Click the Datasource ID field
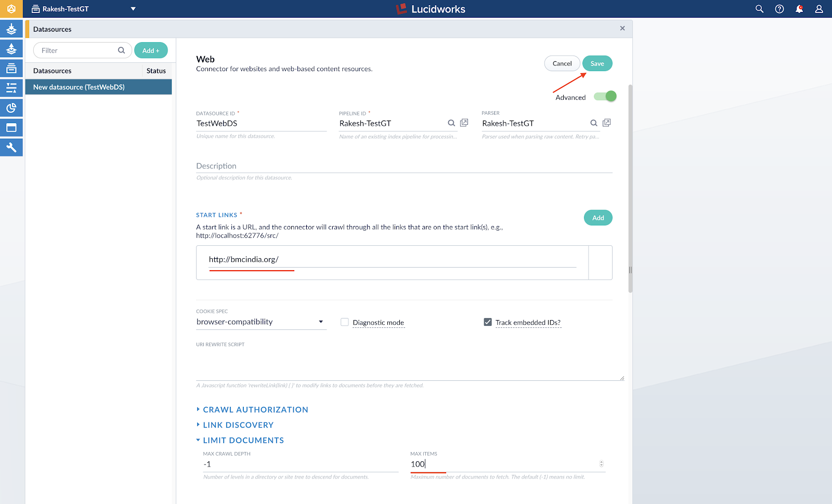 (261, 124)
